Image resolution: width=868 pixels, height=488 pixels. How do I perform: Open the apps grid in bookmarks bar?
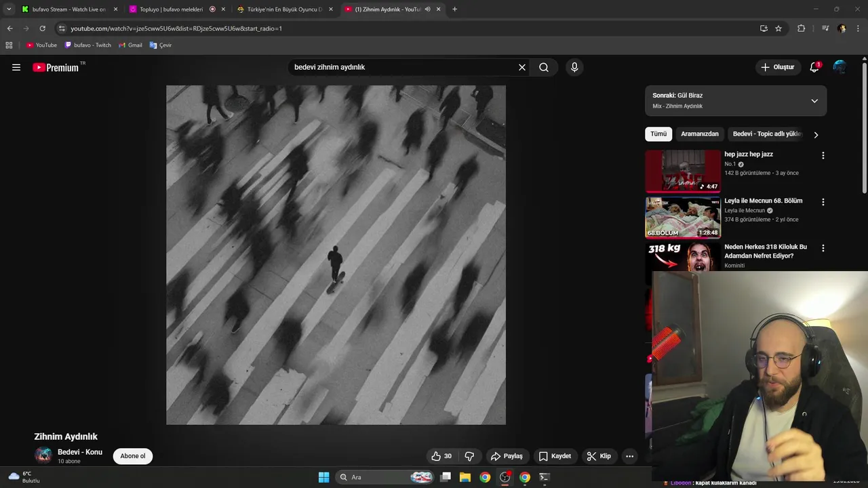[9, 45]
